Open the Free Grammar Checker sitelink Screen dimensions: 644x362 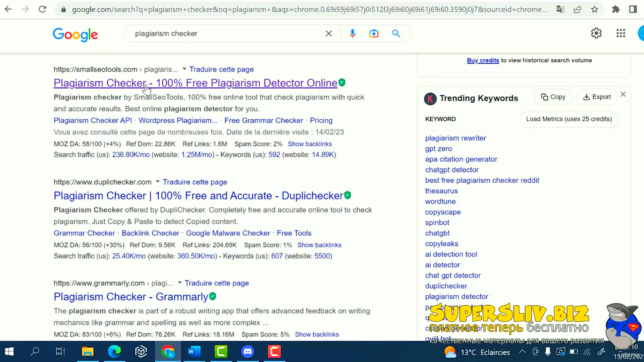pyautogui.click(x=264, y=120)
